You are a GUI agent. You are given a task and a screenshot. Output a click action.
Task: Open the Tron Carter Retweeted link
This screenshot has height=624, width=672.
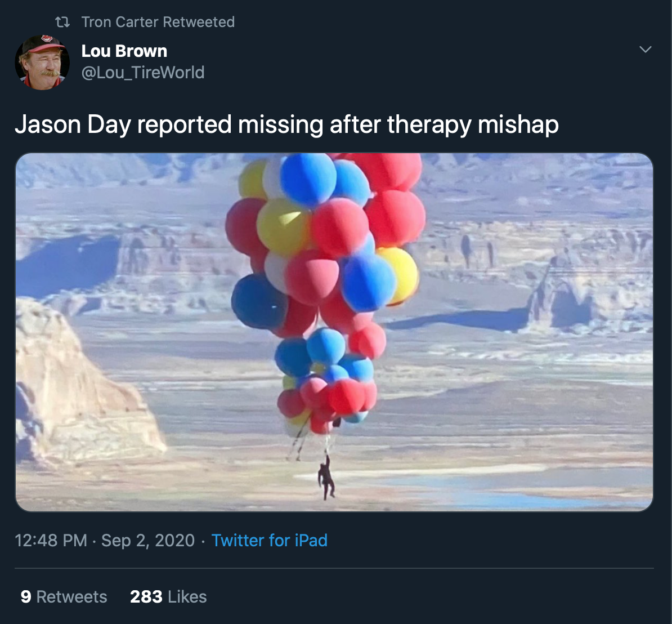158,22
